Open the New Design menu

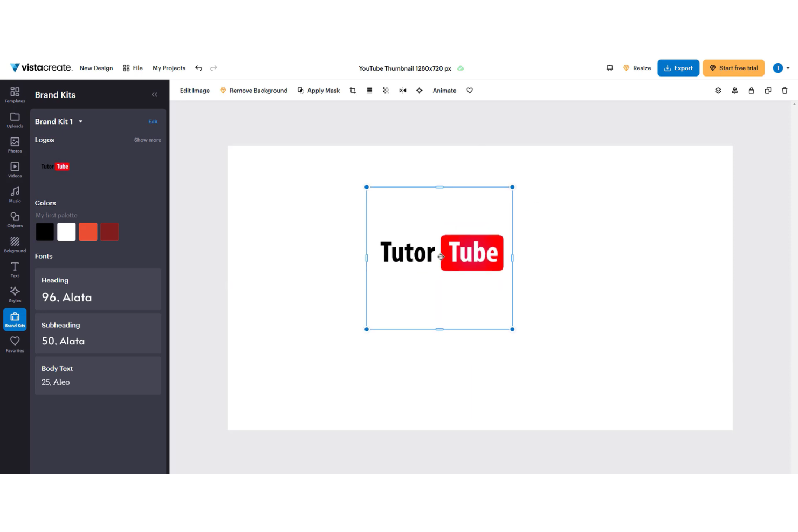pyautogui.click(x=97, y=68)
